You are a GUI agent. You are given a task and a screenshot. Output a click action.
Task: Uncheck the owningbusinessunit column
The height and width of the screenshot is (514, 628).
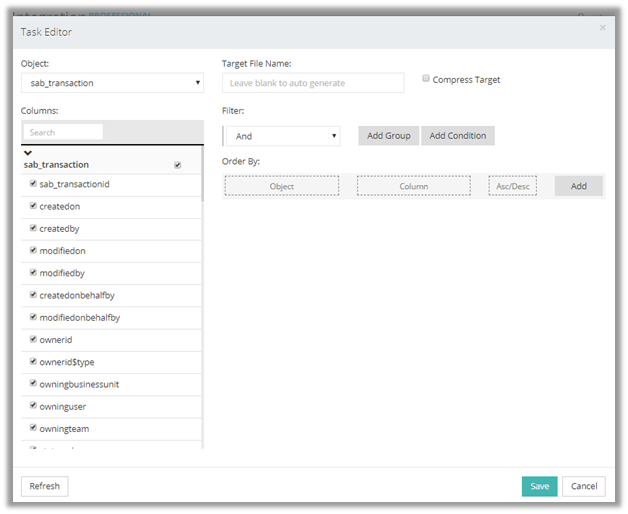click(x=33, y=384)
